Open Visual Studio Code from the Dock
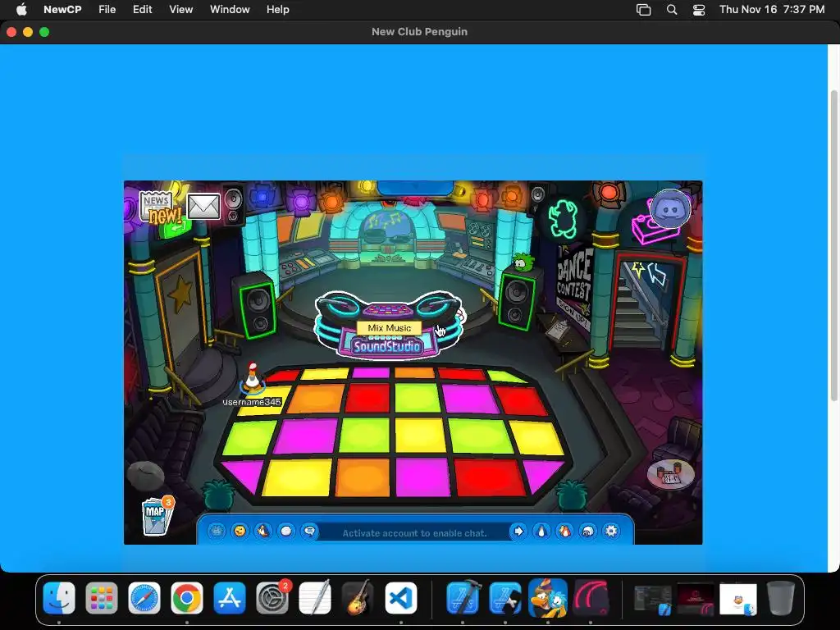The height and width of the screenshot is (630, 840). coord(400,598)
